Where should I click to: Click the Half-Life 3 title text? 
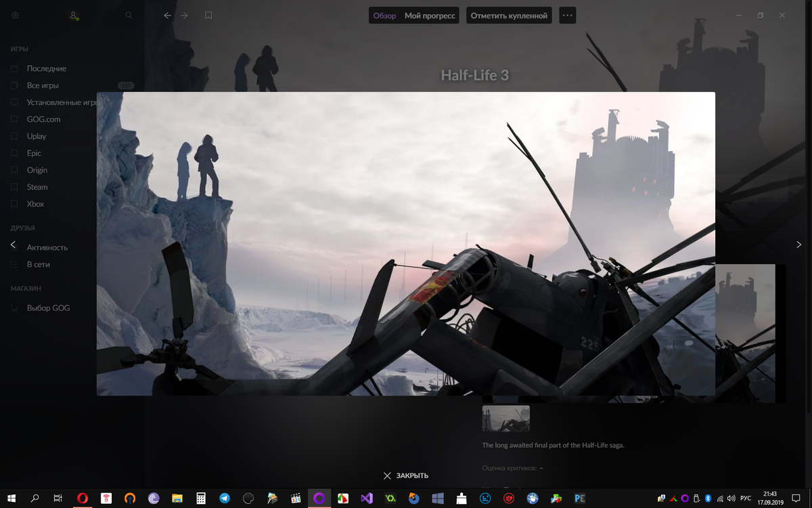(x=475, y=75)
